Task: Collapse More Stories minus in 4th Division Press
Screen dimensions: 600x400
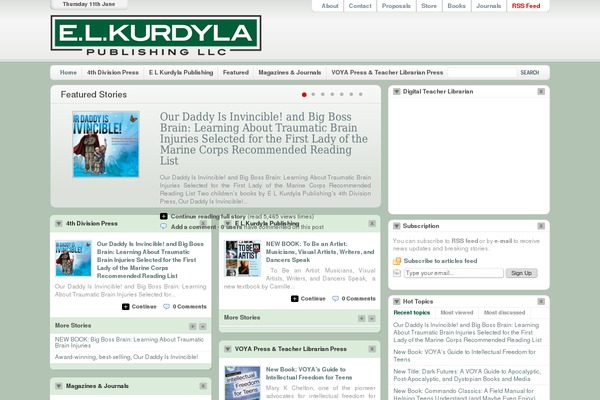Action: coord(203,327)
